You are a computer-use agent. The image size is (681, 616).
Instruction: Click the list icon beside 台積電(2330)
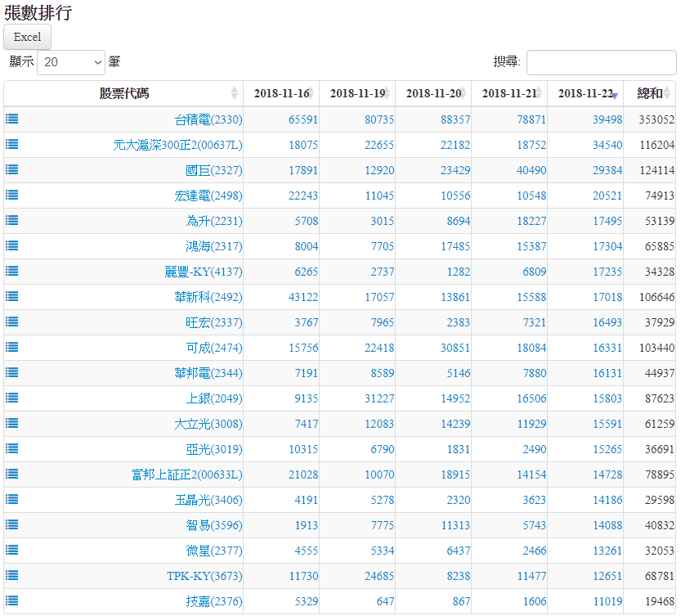[12, 119]
